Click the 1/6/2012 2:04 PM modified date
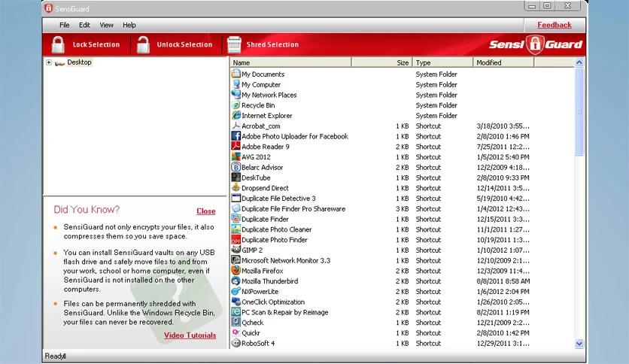This screenshot has height=364, width=629. point(503,292)
